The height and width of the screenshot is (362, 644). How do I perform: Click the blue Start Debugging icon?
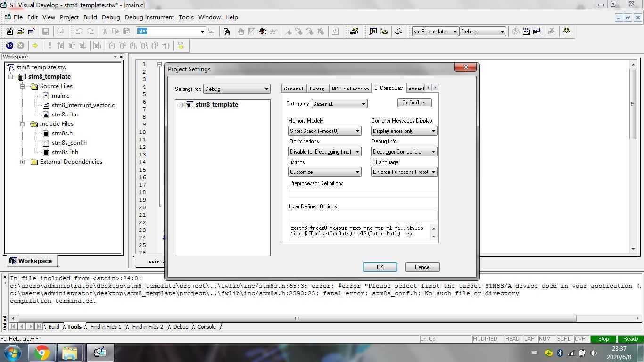(x=9, y=46)
